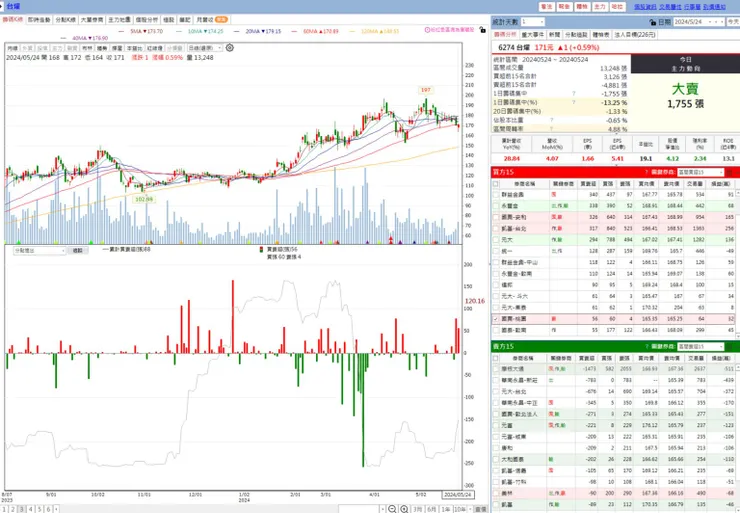This screenshot has width=740, height=513.
Task: Switch to the 分點K線 tab
Action: pyautogui.click(x=65, y=20)
